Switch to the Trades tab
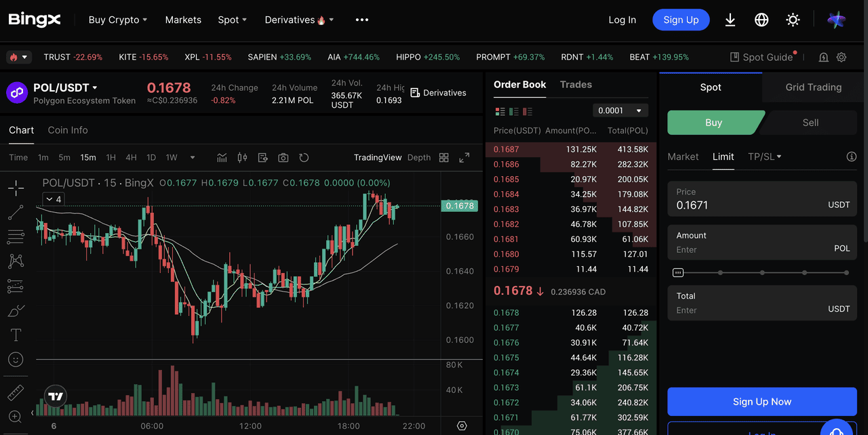The image size is (868, 435). click(576, 85)
